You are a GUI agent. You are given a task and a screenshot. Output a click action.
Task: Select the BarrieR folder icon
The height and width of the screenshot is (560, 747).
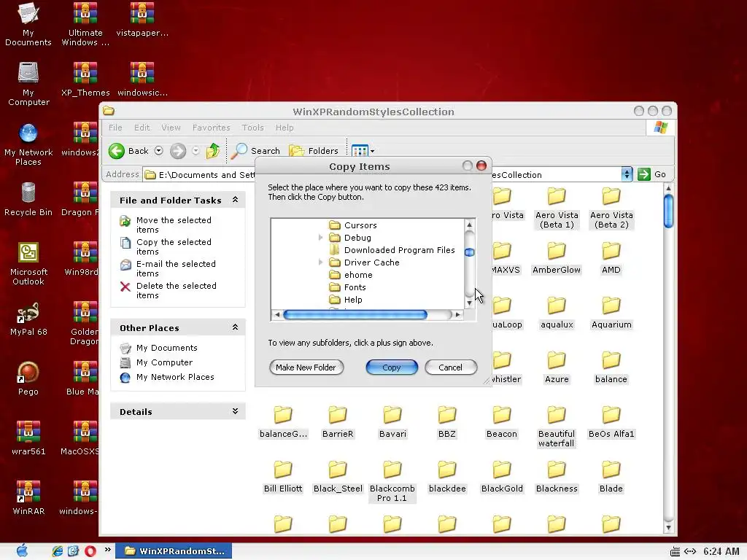tap(338, 415)
